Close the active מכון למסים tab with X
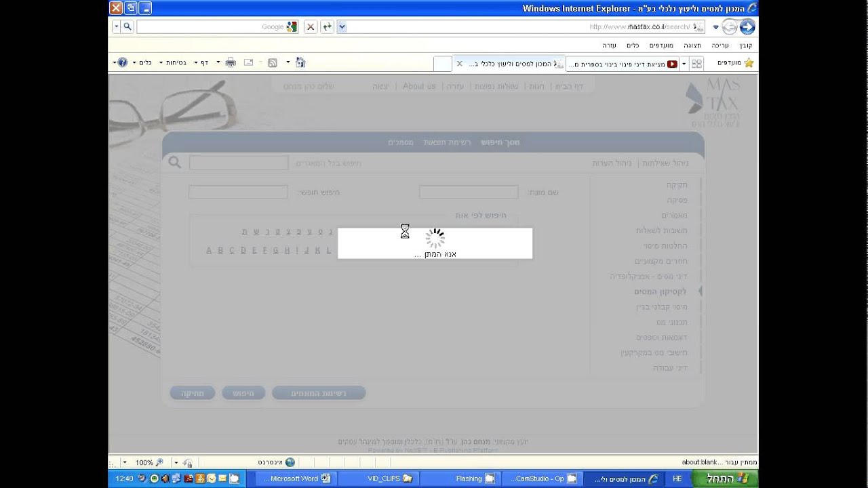The width and height of the screenshot is (868, 488). (x=459, y=64)
